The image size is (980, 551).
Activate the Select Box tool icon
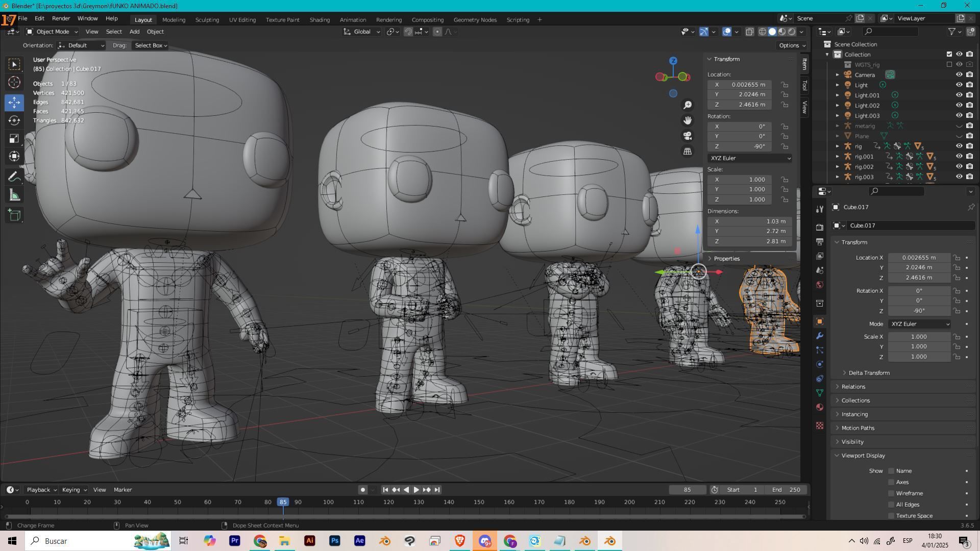[x=14, y=64]
